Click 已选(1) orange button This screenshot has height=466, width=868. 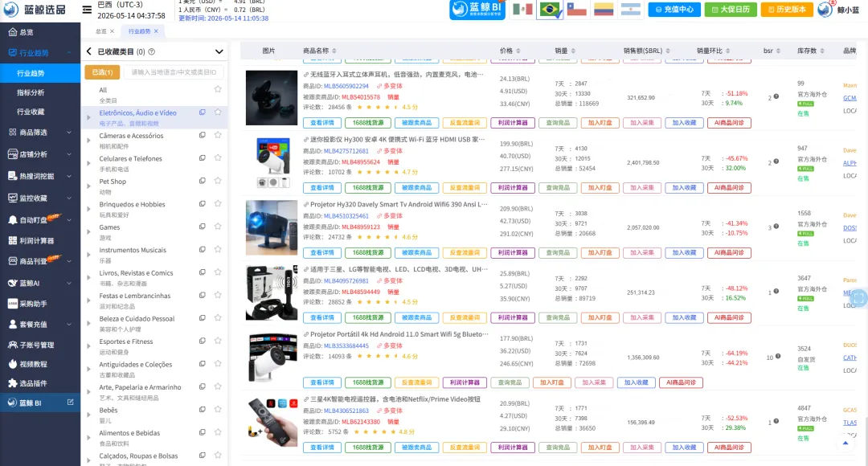[x=102, y=72]
